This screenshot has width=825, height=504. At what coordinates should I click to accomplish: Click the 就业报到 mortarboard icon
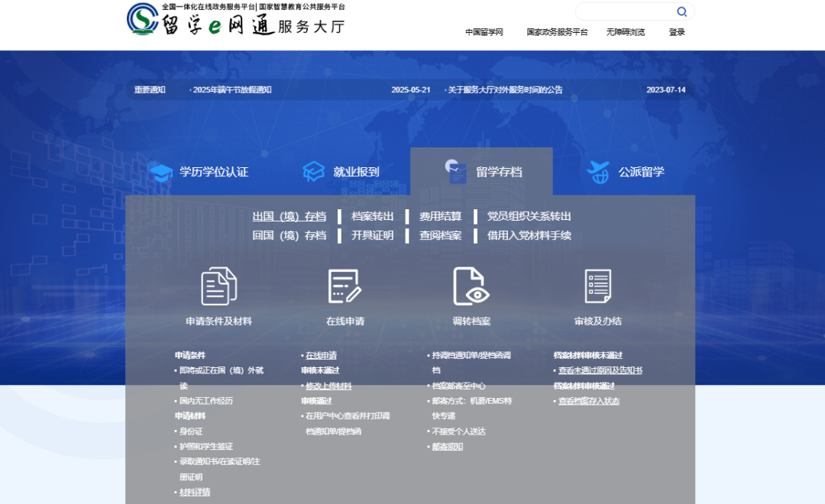pyautogui.click(x=314, y=172)
